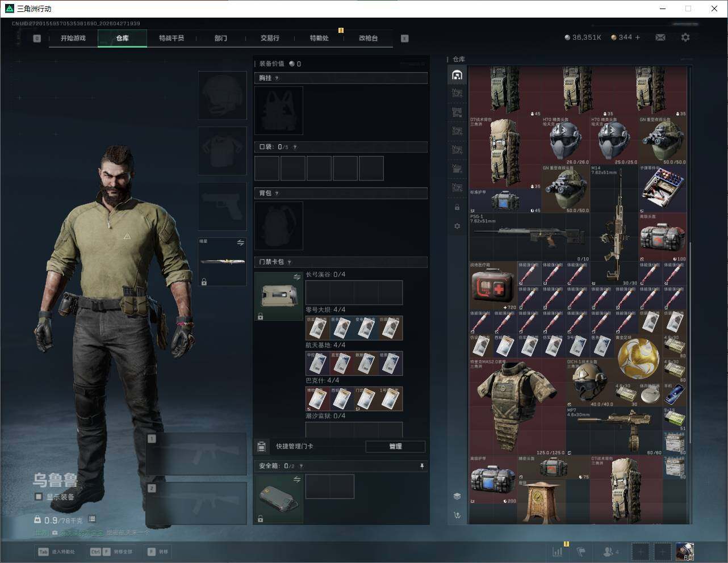Click the plus button beside 344 currency
The width and height of the screenshot is (728, 563).
coord(638,37)
